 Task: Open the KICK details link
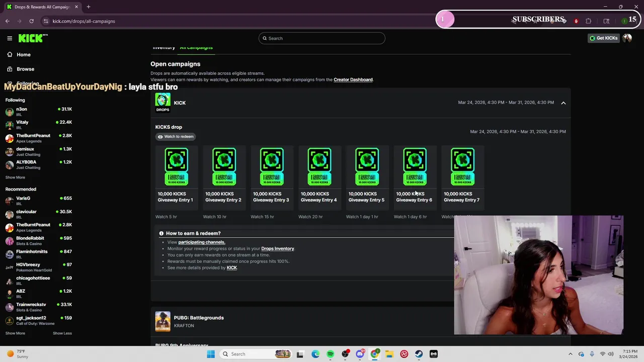click(x=232, y=267)
